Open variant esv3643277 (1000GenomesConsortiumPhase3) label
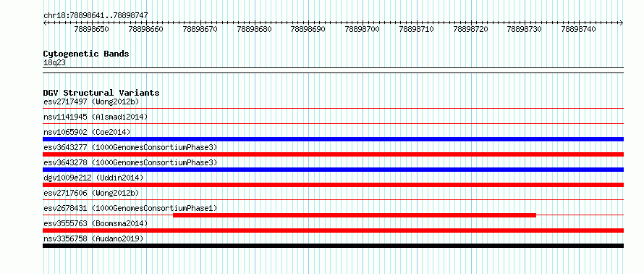 click(x=130, y=147)
